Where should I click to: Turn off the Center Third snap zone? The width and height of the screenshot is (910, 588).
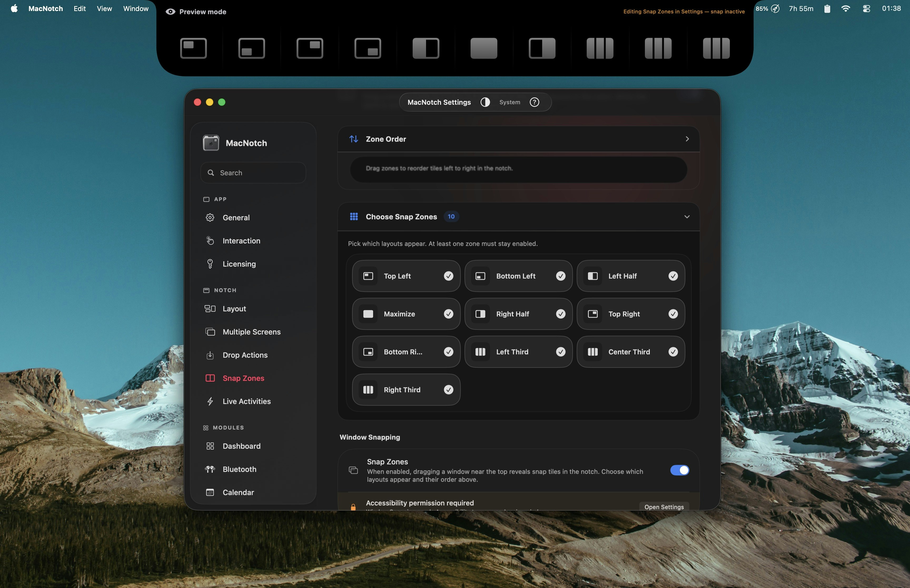(x=673, y=352)
